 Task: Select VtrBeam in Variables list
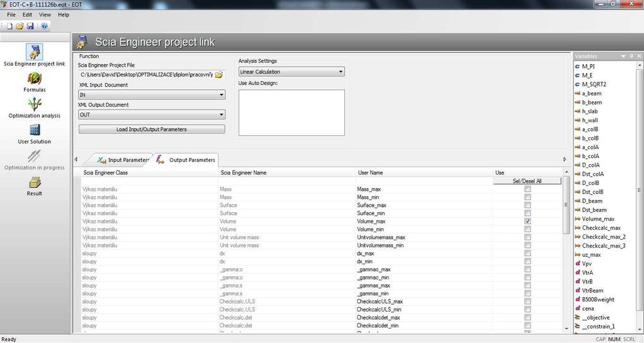[x=592, y=291]
